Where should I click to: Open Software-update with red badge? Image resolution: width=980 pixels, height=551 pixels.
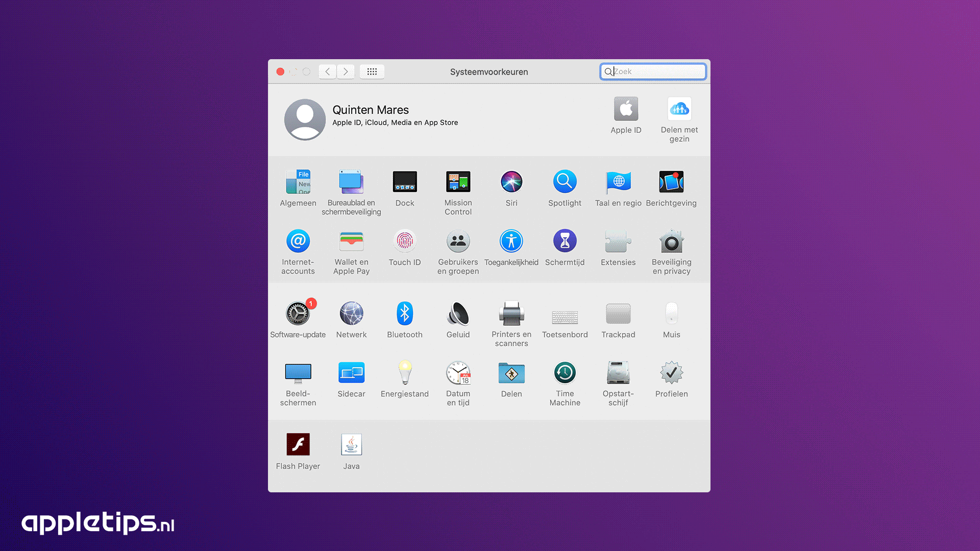click(298, 314)
